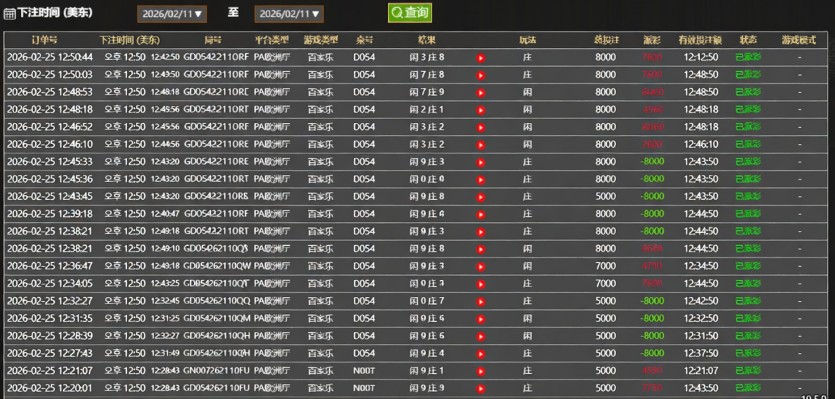Viewport: 835px width, 399px height.
Task: Click the 状态 column header
Action: coord(748,40)
